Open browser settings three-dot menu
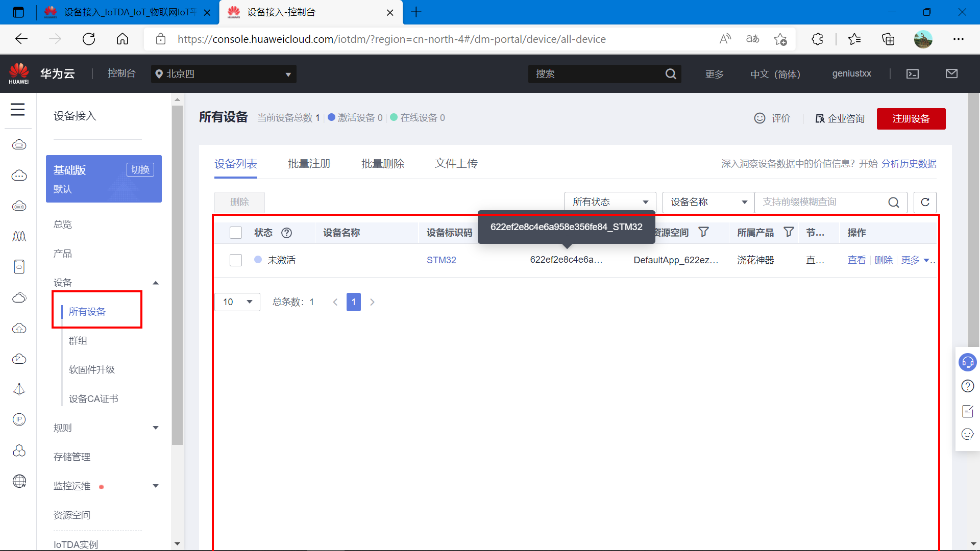The height and width of the screenshot is (551, 980). coord(959,39)
